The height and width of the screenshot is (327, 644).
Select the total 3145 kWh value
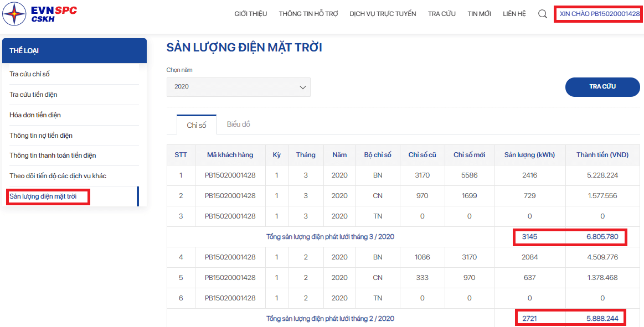(529, 237)
